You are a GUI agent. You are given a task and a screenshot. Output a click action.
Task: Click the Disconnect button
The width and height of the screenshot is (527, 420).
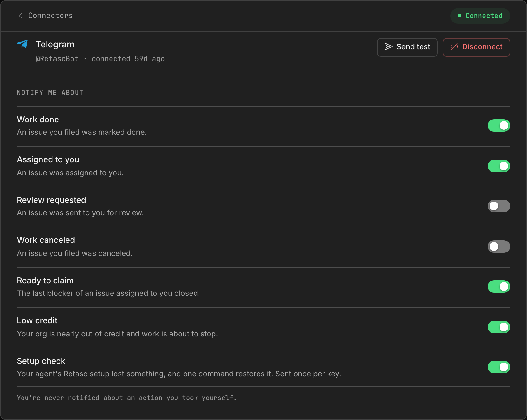[476, 47]
